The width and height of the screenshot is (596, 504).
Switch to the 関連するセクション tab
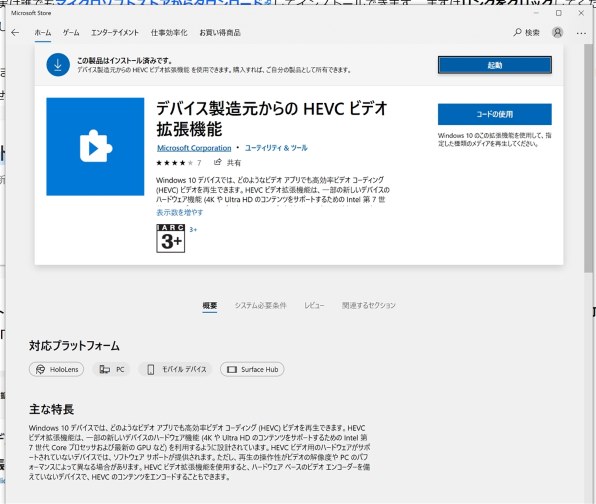click(x=368, y=305)
